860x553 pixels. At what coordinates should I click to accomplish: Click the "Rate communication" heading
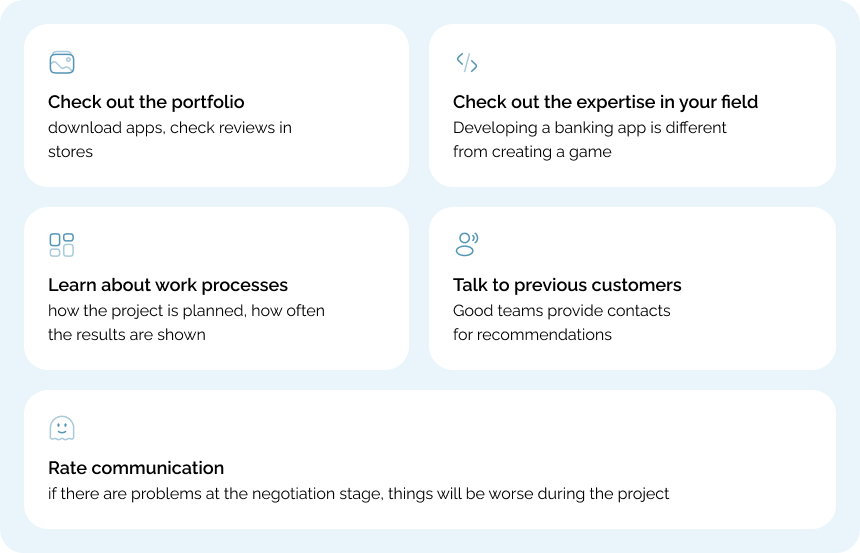pos(136,468)
